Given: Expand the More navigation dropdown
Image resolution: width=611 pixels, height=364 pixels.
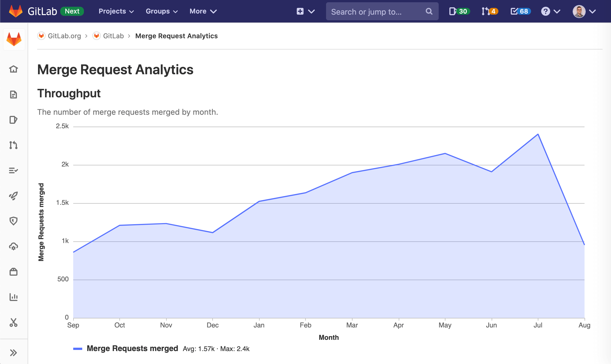Looking at the screenshot, I should tap(202, 11).
